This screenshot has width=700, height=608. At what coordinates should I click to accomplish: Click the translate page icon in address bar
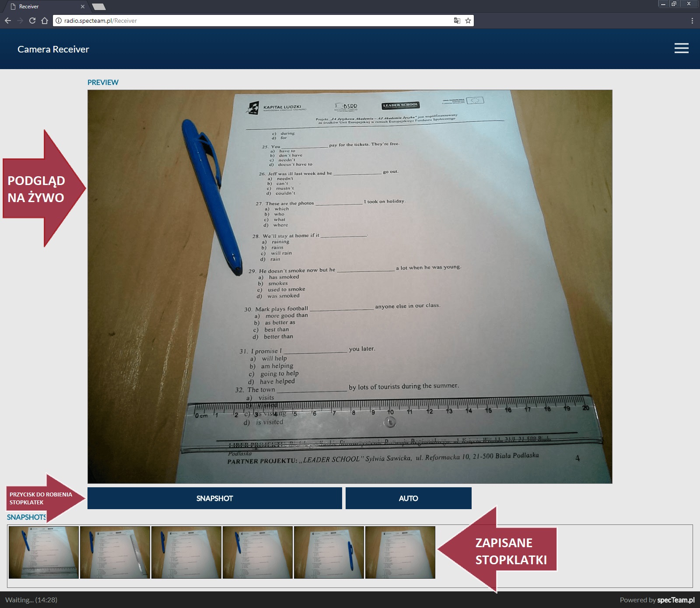[x=457, y=21]
